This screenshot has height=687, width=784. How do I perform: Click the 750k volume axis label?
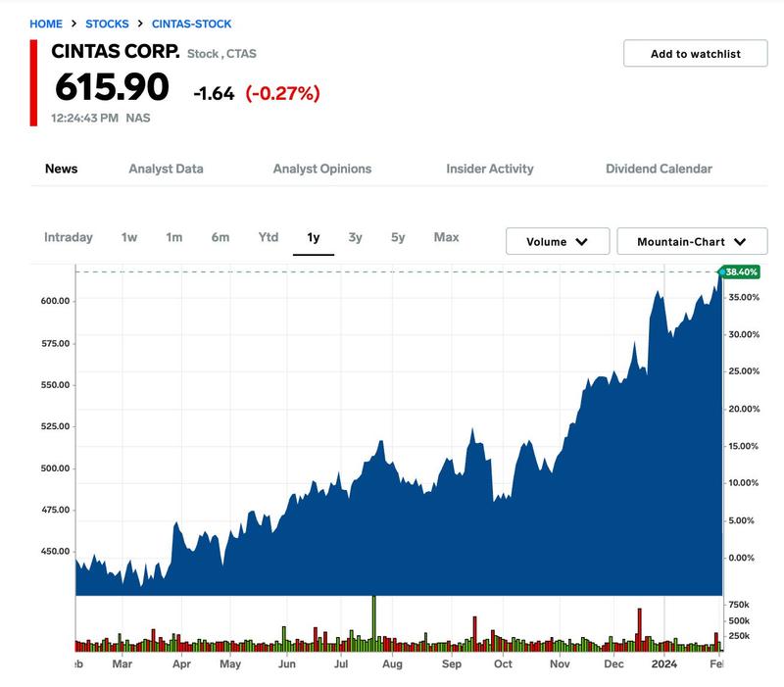(x=739, y=605)
